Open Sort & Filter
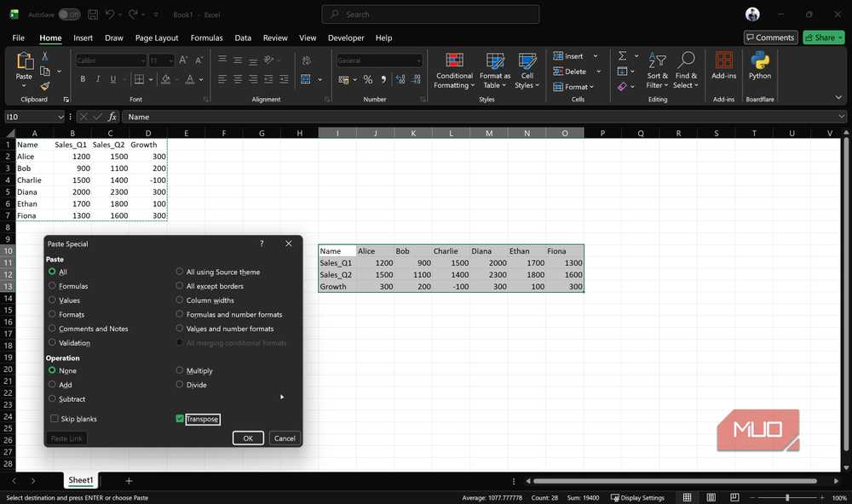The width and height of the screenshot is (852, 504). pyautogui.click(x=658, y=71)
